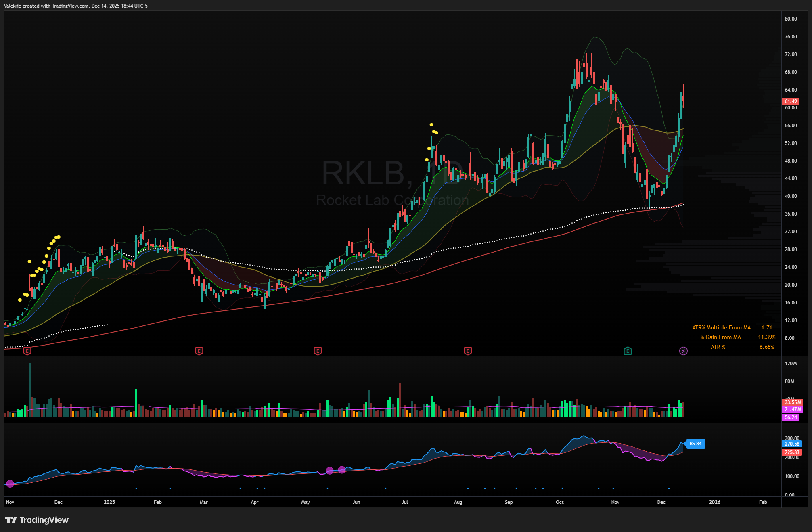The width and height of the screenshot is (812, 532).
Task: Click the red 225.33 RS value label
Action: click(x=792, y=452)
